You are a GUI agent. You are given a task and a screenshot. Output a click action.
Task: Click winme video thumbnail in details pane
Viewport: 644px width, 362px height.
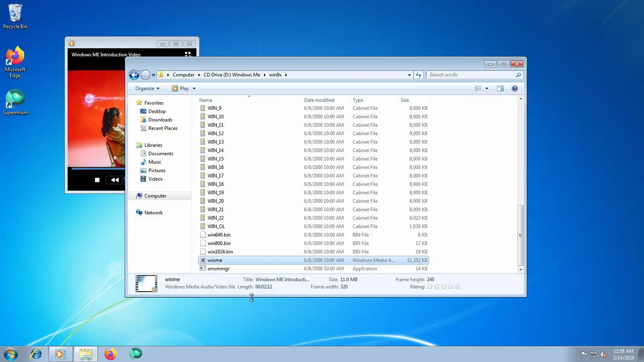[x=146, y=284]
